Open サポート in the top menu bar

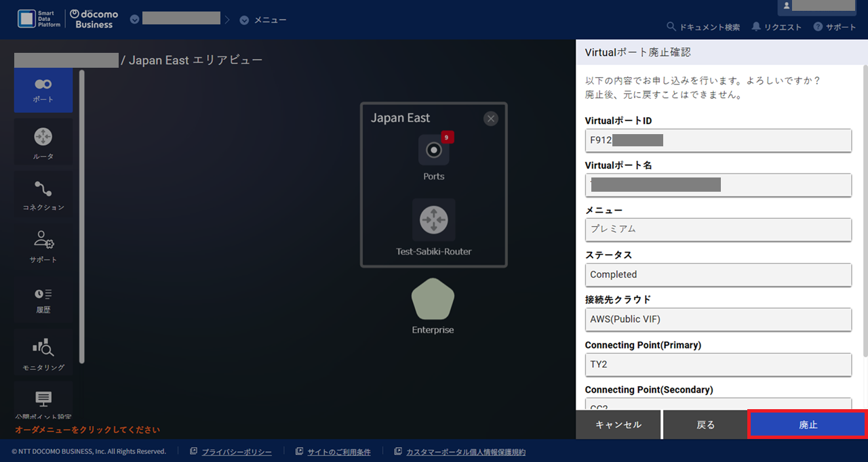coord(835,28)
